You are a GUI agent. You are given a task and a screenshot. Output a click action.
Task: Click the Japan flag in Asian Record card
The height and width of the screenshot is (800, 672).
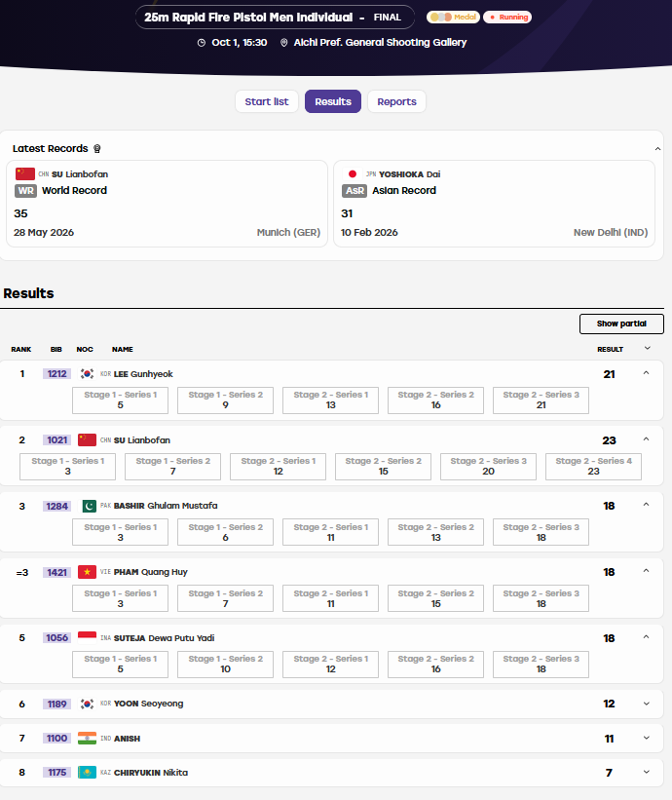[353, 174]
